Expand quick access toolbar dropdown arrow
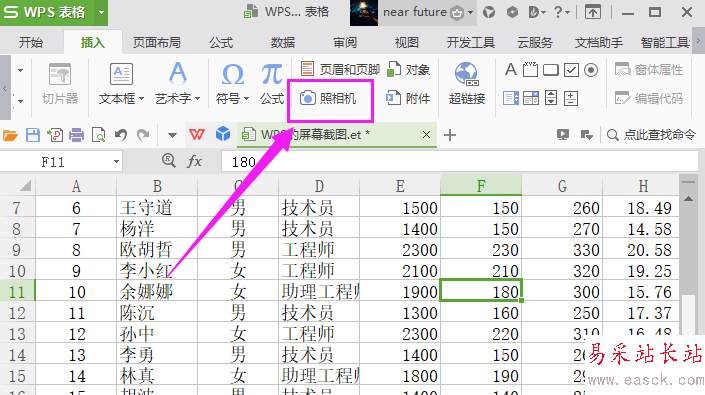The image size is (705, 395). click(172, 135)
